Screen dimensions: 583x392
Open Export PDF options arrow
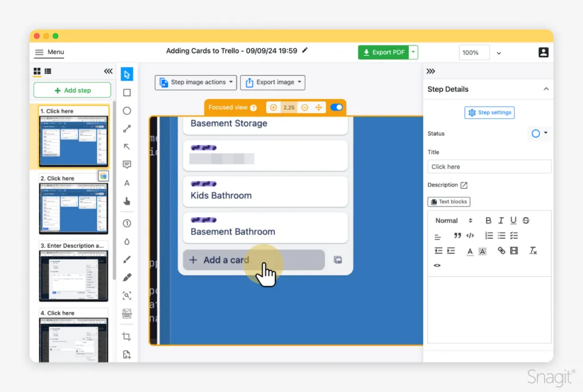coord(413,52)
